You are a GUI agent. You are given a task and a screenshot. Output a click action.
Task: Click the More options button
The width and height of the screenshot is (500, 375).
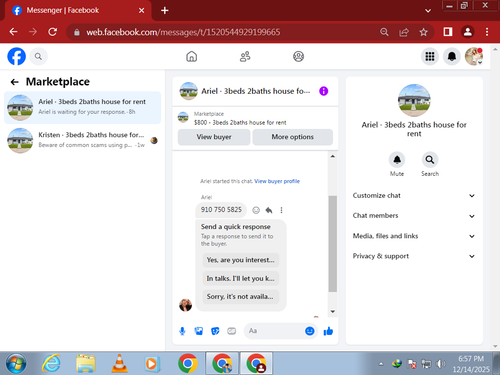pyautogui.click(x=293, y=137)
